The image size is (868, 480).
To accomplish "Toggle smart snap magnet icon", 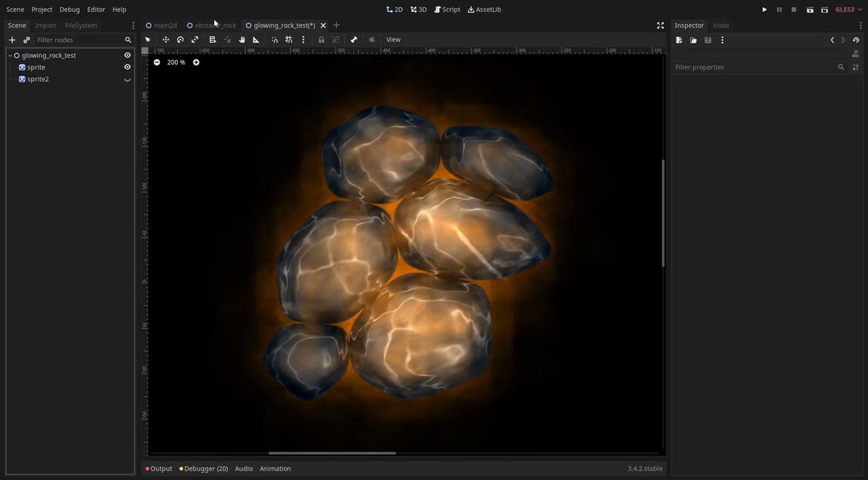I will point(274,40).
